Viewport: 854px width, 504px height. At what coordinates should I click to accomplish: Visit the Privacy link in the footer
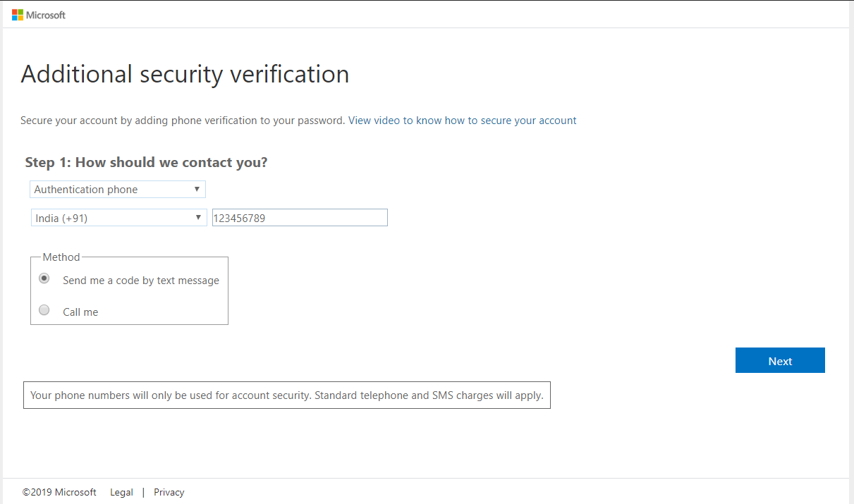coord(169,492)
